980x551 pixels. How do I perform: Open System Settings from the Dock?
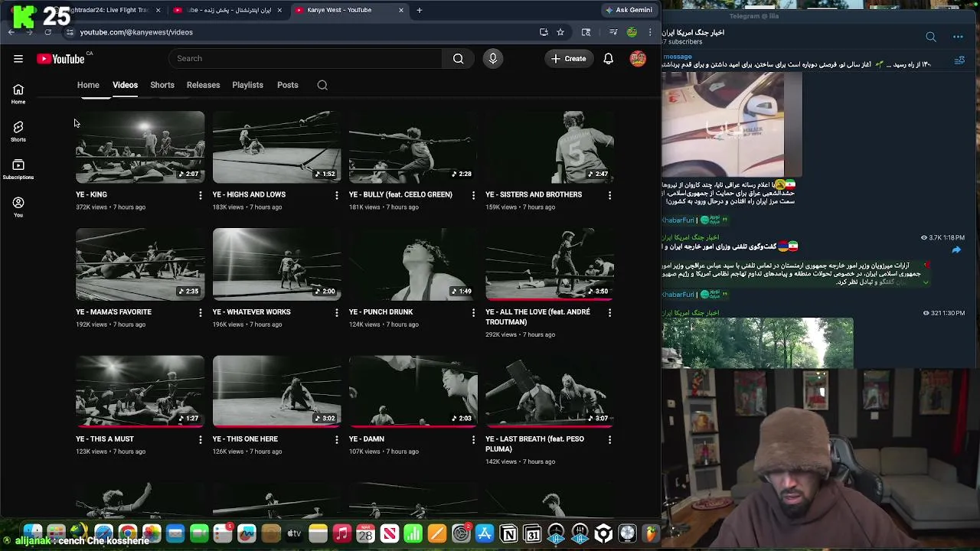pyautogui.click(x=461, y=533)
